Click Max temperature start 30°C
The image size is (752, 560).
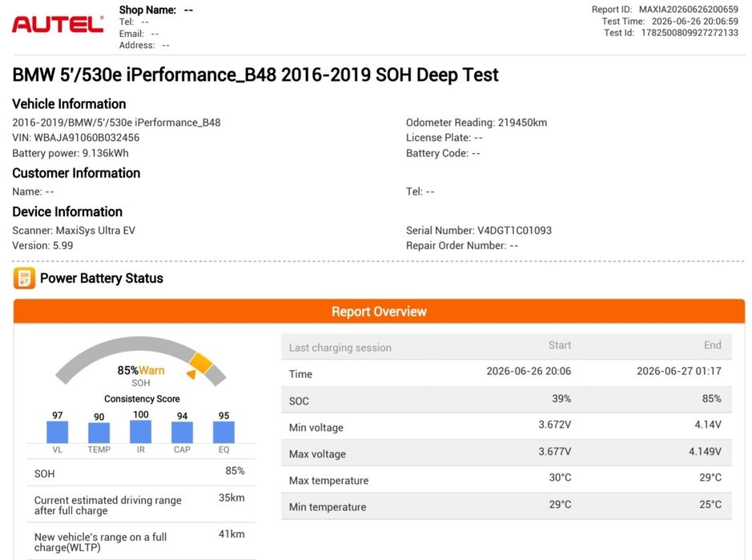560,477
